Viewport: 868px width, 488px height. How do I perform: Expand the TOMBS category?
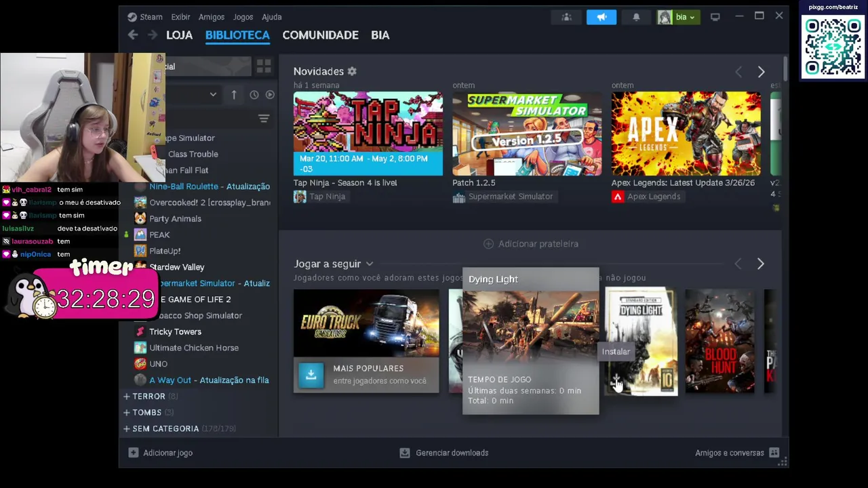click(147, 412)
